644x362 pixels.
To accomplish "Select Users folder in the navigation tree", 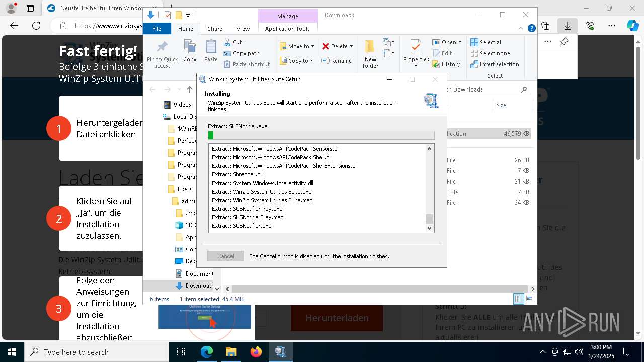I will [x=185, y=189].
